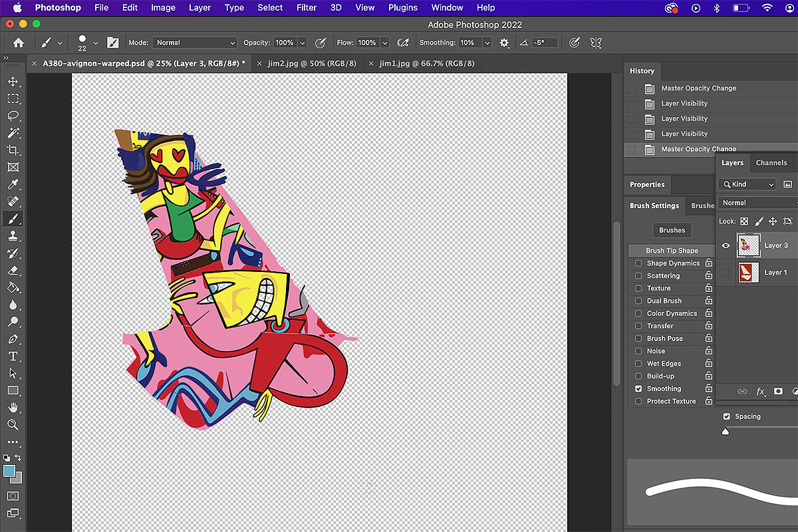Select the Hand tool
The height and width of the screenshot is (532, 798).
point(13,407)
